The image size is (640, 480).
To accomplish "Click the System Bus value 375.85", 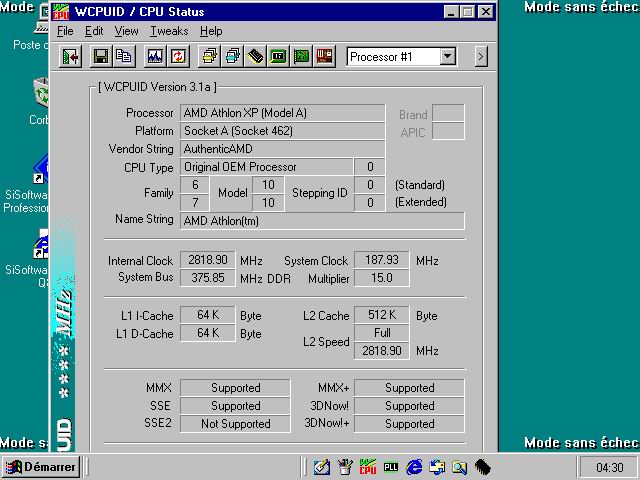I will pos(208,278).
